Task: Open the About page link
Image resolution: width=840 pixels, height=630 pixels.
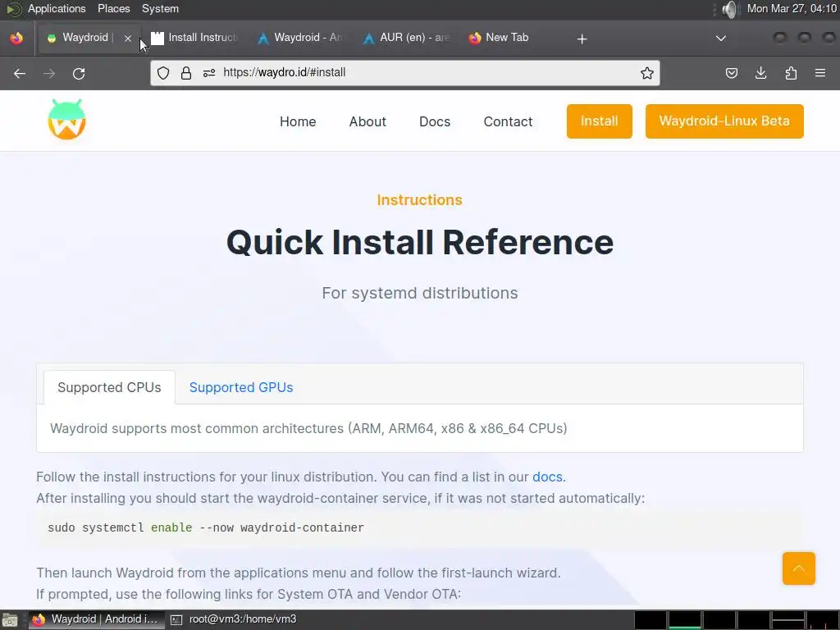Action: 367,121
